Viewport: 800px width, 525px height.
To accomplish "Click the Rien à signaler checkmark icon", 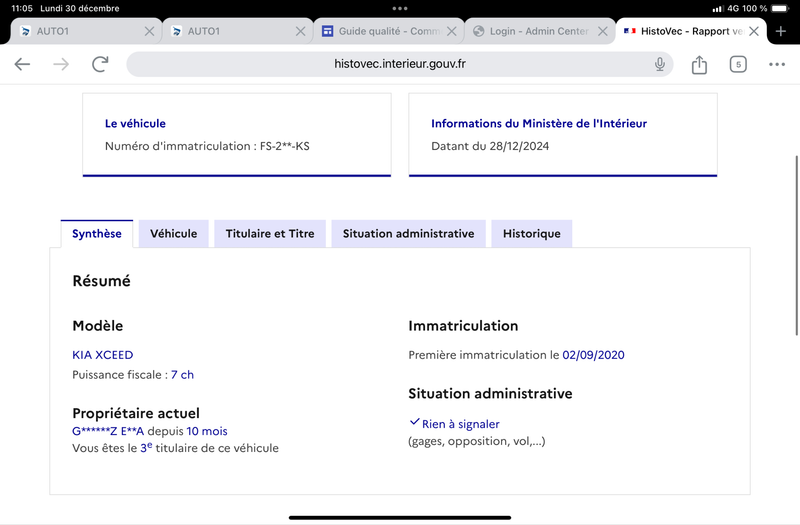I will pos(414,422).
